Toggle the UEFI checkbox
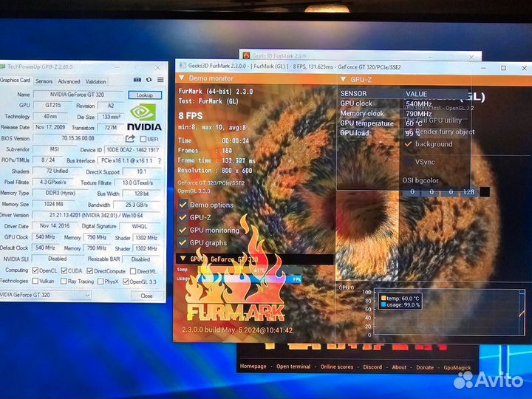The height and width of the screenshot is (399, 532). point(143,139)
